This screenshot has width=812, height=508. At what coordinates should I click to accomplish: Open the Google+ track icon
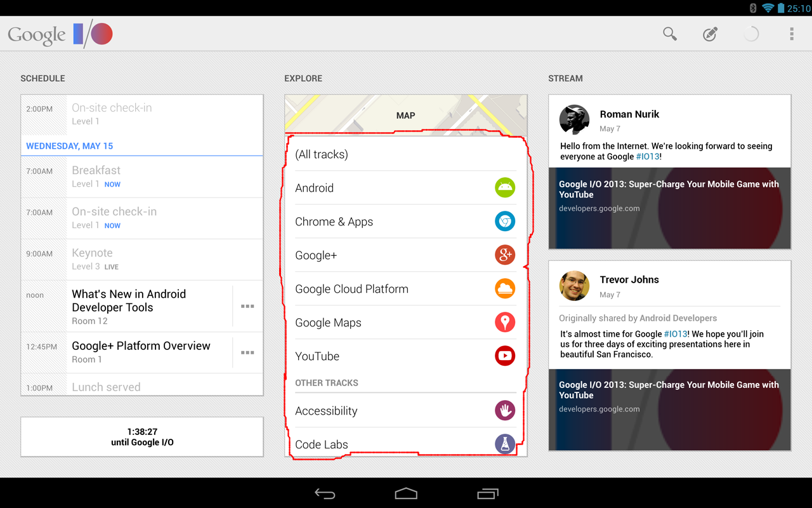click(505, 255)
